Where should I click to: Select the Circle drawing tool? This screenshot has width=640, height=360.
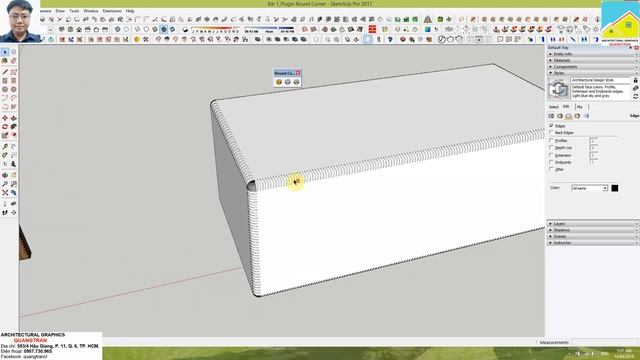pyautogui.click(x=5, y=89)
